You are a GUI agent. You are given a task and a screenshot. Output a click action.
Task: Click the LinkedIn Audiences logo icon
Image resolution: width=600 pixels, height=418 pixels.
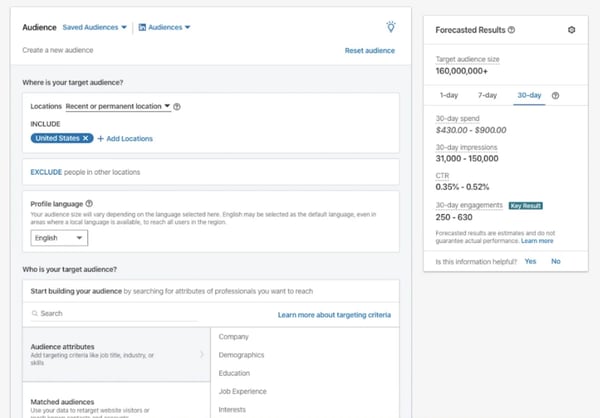tap(142, 27)
